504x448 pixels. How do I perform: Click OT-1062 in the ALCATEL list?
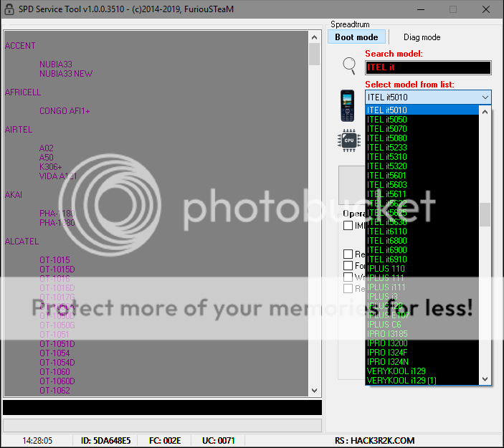[x=54, y=391]
